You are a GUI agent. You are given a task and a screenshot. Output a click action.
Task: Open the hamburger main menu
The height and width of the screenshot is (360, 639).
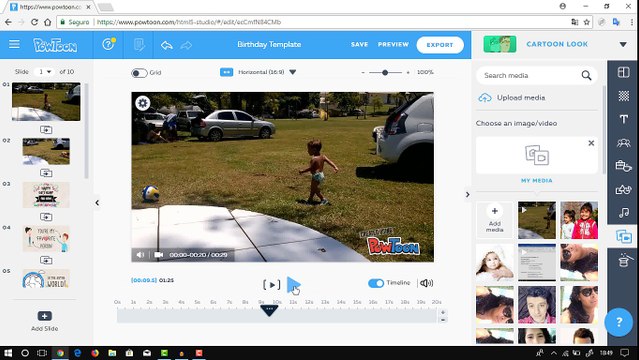coord(14,44)
